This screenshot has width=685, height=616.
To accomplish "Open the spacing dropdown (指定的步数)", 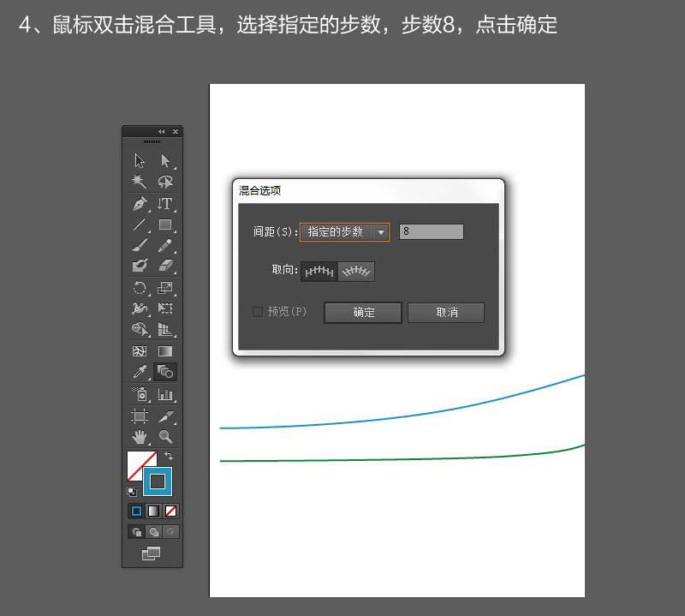I will pyautogui.click(x=344, y=232).
